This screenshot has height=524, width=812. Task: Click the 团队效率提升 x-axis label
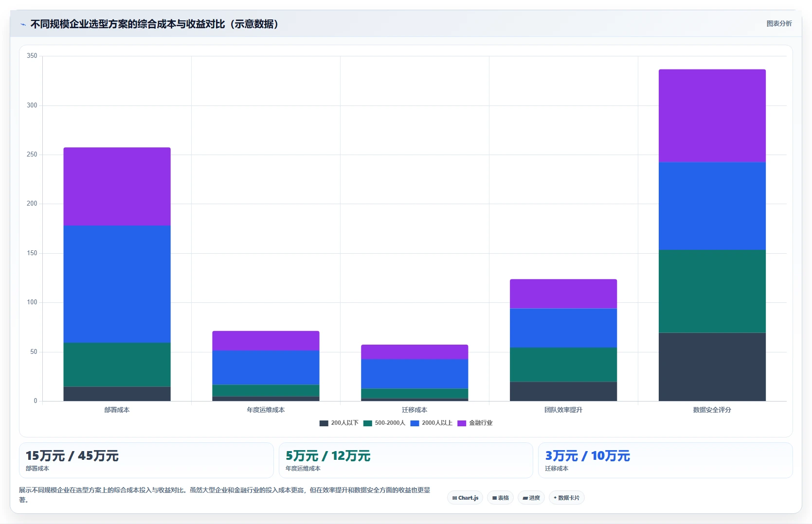(563, 410)
